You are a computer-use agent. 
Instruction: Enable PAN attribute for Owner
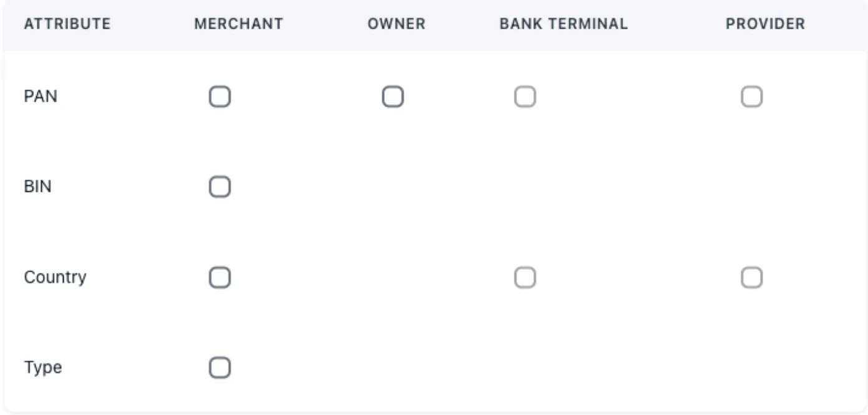click(393, 97)
